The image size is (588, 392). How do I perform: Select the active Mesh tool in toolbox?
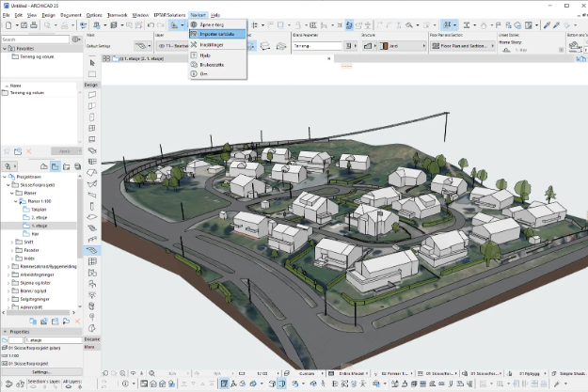tap(92, 251)
